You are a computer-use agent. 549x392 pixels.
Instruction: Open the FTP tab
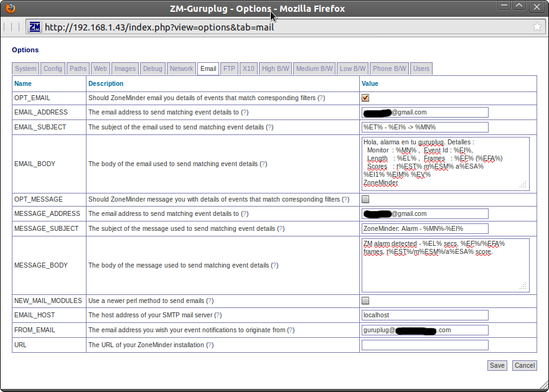pyautogui.click(x=229, y=68)
